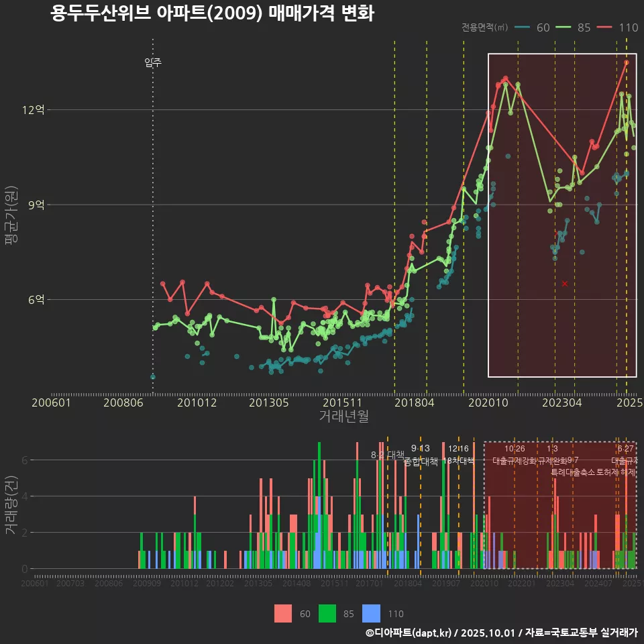Click the 입주 move-in marker label
Viewport: 644px width, 644px height.
(153, 63)
